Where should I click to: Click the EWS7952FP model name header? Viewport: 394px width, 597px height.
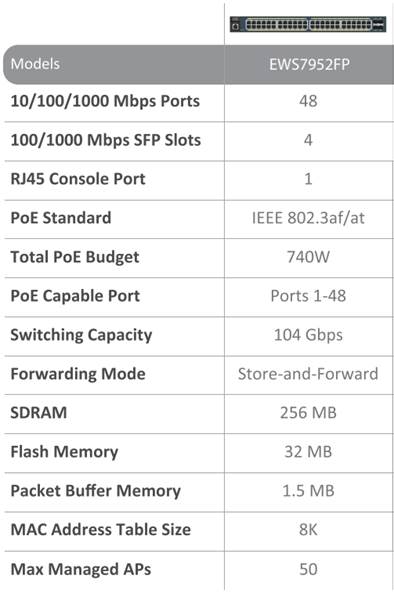tap(309, 64)
